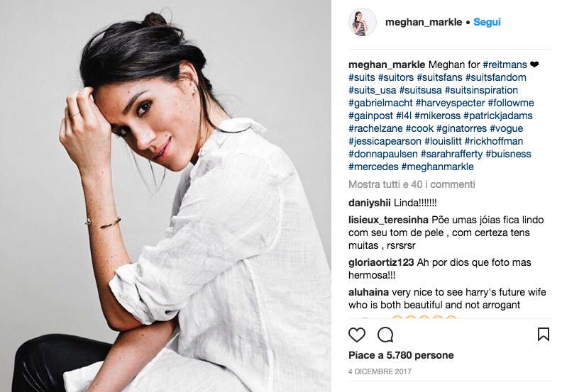Visit commenter aluhaina's profile
562x392 pixels.
click(368, 292)
